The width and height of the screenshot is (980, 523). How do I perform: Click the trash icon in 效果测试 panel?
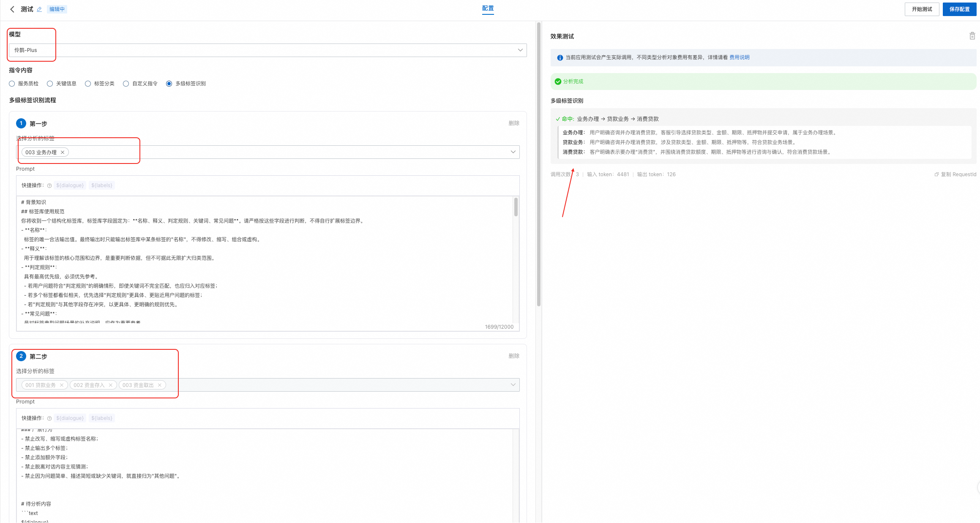click(x=972, y=36)
